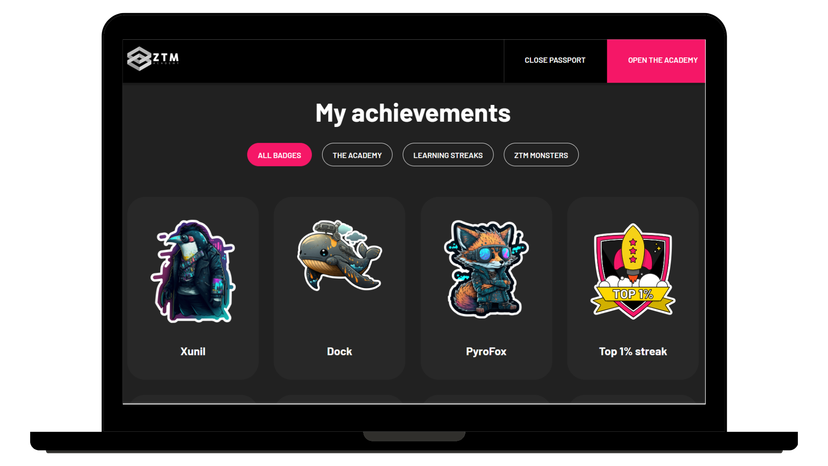Click the PyroFox badge name label
The width and height of the screenshot is (828, 466).
tap(486, 351)
